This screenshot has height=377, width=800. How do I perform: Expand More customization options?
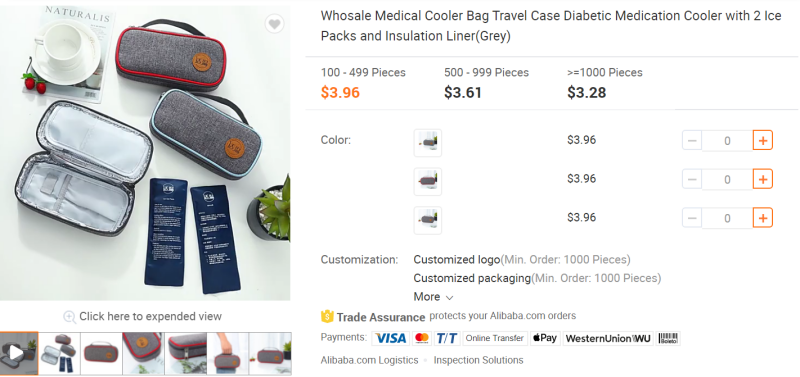pyautogui.click(x=433, y=297)
